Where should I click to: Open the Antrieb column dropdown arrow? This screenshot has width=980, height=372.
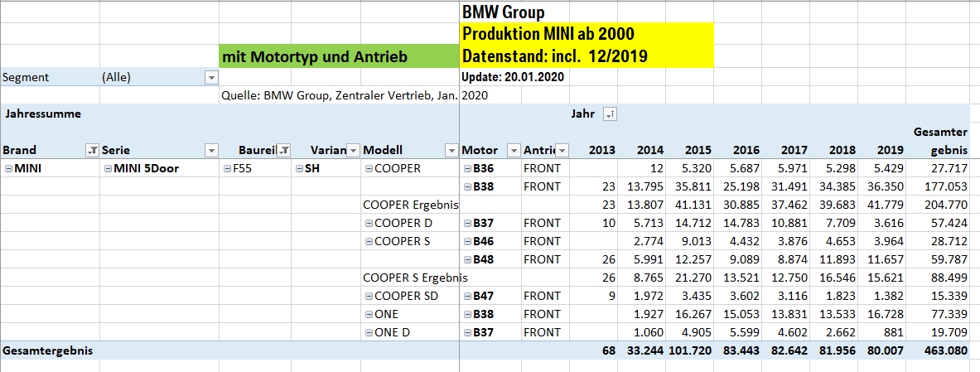click(x=562, y=151)
